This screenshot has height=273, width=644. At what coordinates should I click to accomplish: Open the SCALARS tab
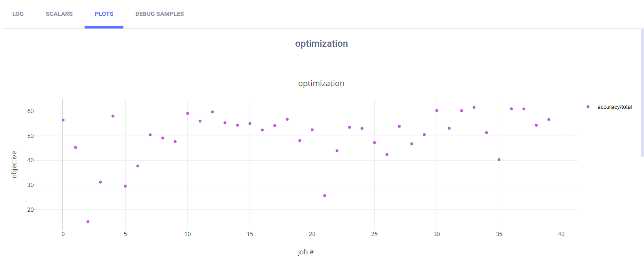click(59, 14)
